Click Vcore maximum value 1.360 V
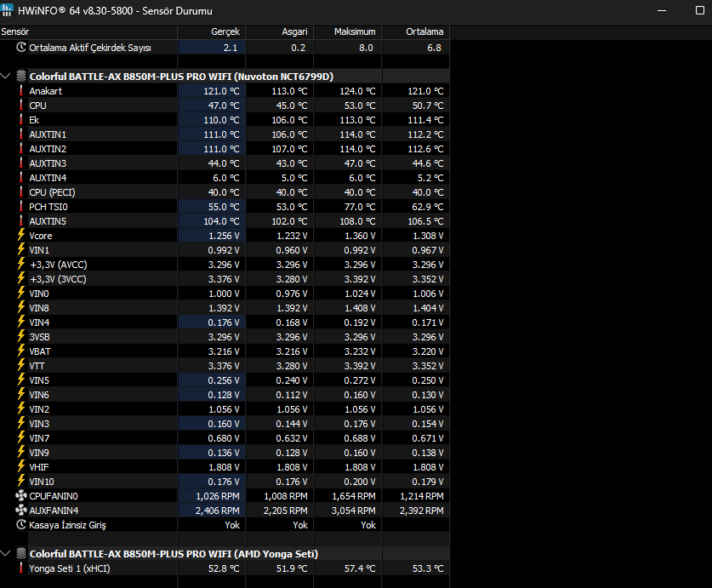Image resolution: width=712 pixels, height=588 pixels. coord(360,236)
